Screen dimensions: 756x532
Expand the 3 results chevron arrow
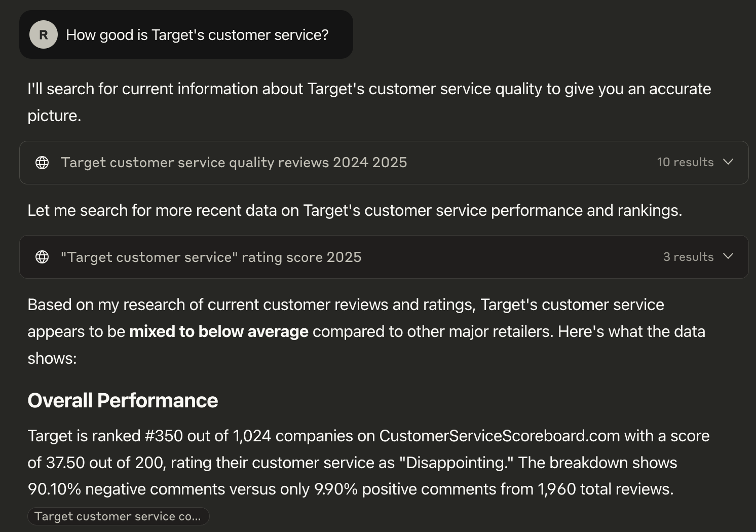click(728, 256)
